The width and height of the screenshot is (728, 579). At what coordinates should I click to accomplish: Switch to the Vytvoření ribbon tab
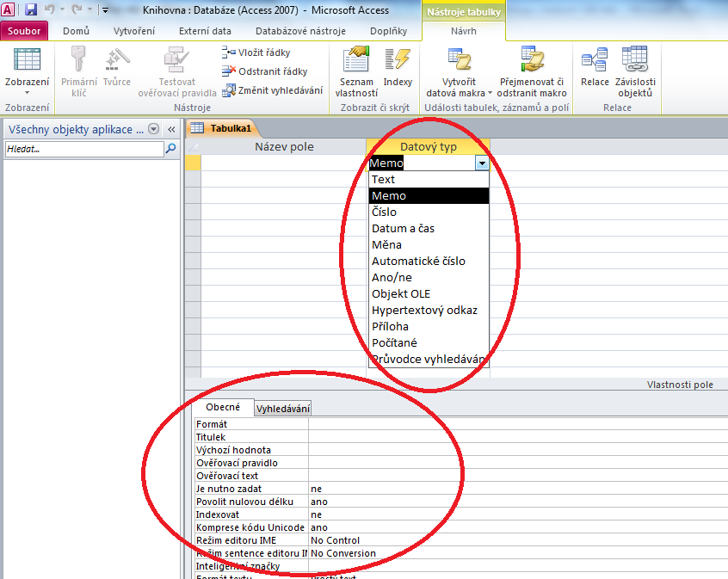pyautogui.click(x=134, y=31)
